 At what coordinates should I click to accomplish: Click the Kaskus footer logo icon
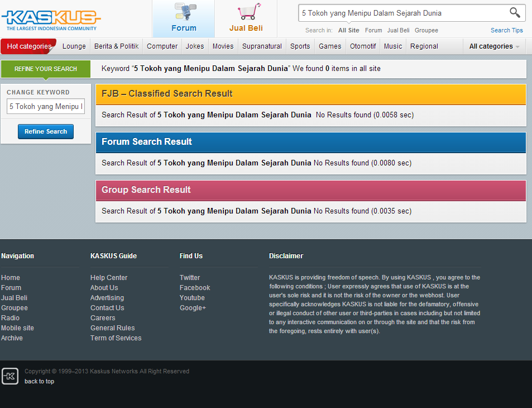coord(10,376)
